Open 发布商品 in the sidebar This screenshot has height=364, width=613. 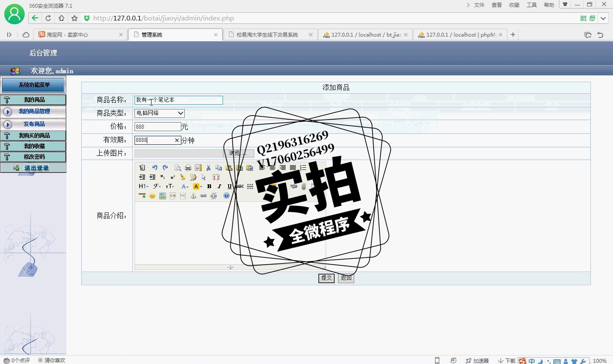click(33, 124)
